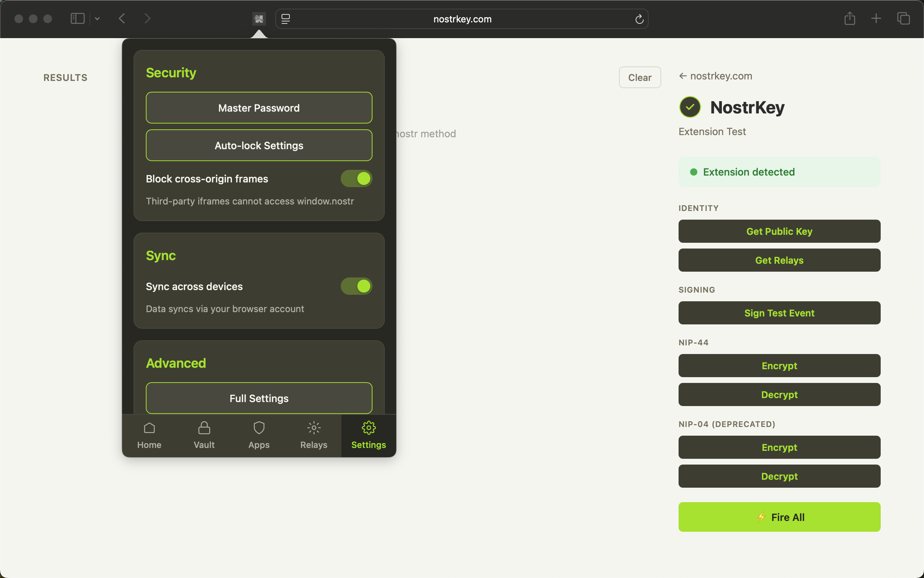The image size is (924, 578).
Task: Open the Share icon in toolbar
Action: [x=850, y=18]
